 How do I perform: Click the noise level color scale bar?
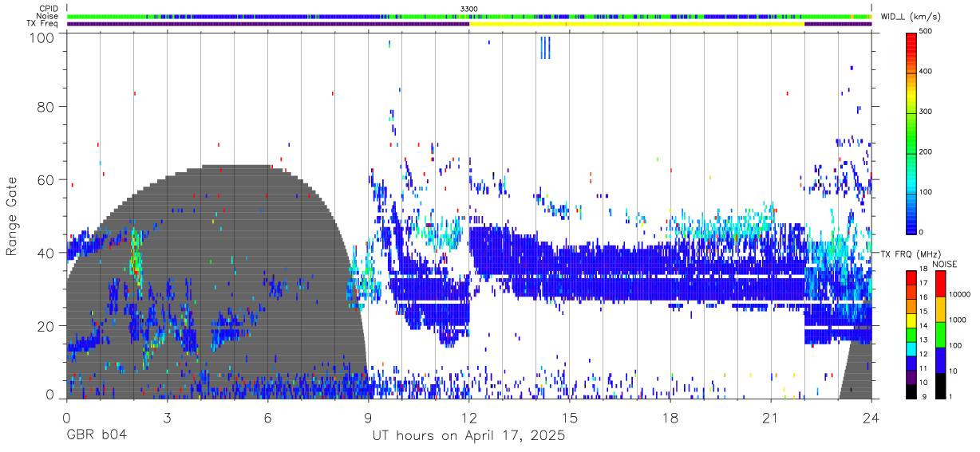point(939,334)
